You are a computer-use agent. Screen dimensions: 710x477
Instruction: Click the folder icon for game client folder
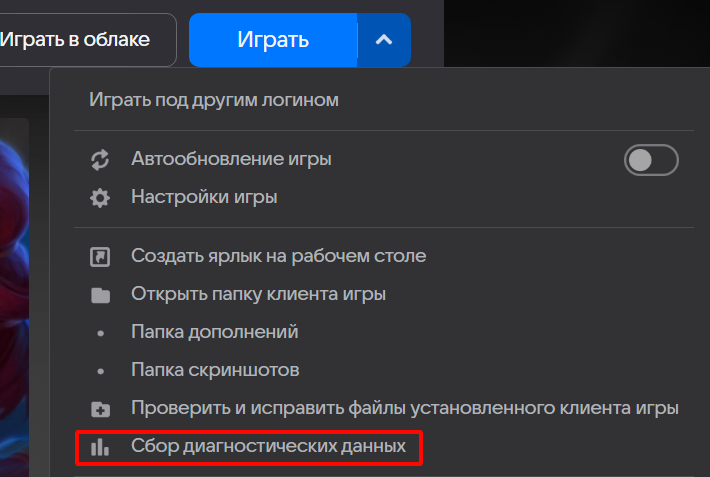point(100,295)
